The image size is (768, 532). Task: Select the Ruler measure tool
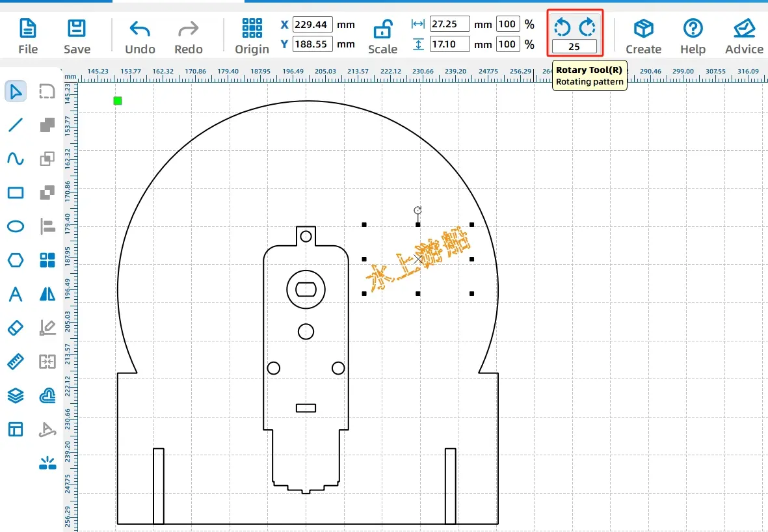point(16,362)
